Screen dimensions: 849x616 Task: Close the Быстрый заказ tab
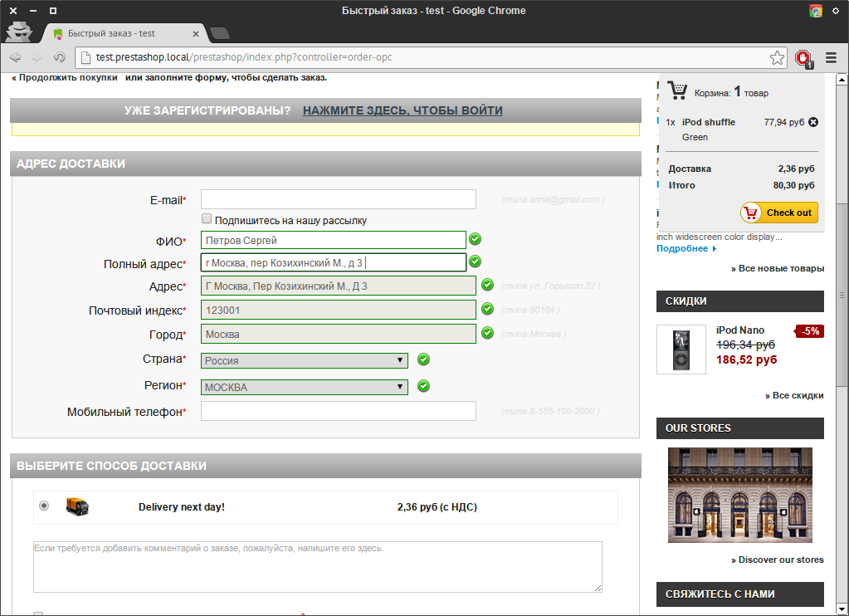tap(196, 33)
